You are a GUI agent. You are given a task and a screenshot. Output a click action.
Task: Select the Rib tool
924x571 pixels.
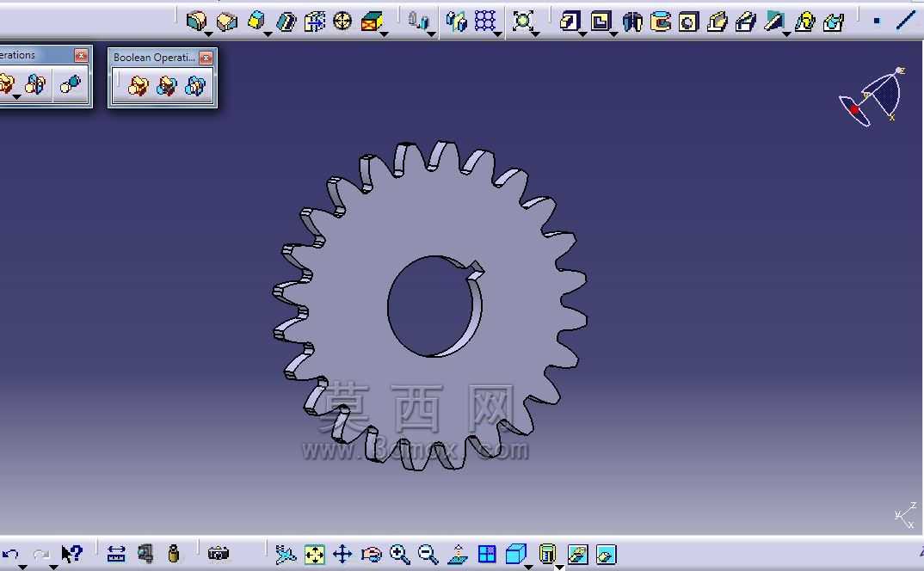tap(718, 21)
